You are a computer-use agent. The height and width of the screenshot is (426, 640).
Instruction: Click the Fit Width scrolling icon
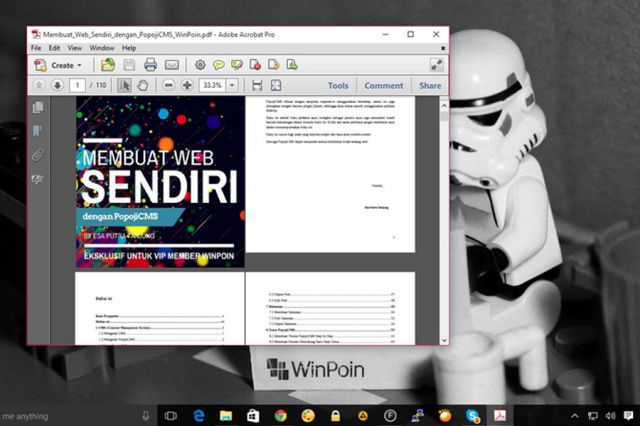pyautogui.click(x=257, y=85)
